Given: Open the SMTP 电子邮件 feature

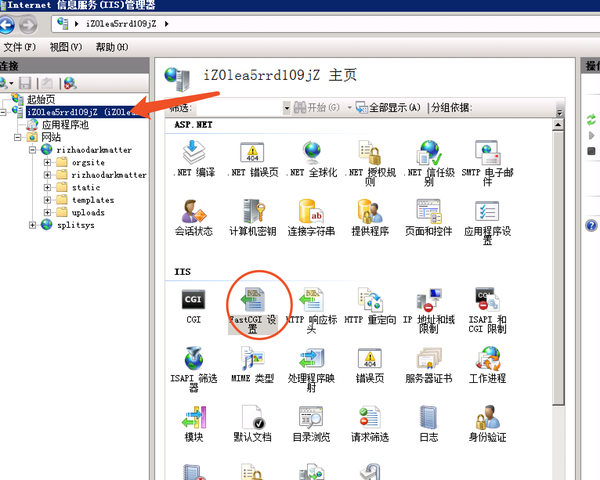Looking at the screenshot, I should point(487,163).
